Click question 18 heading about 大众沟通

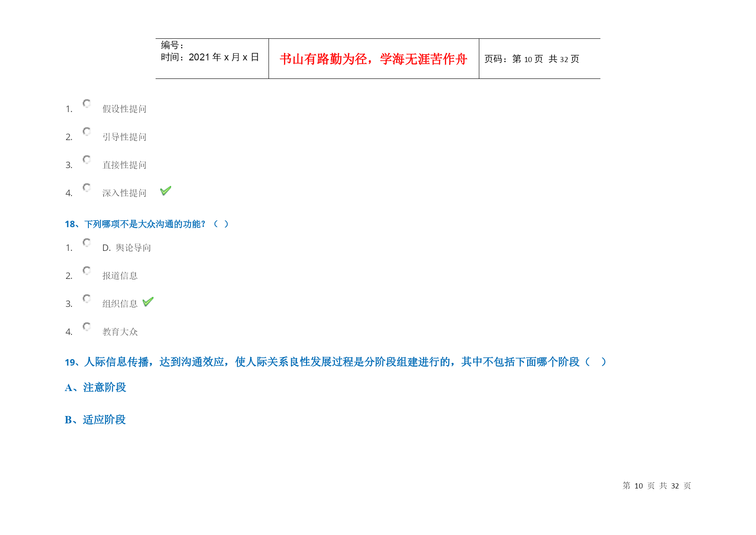[147, 224]
